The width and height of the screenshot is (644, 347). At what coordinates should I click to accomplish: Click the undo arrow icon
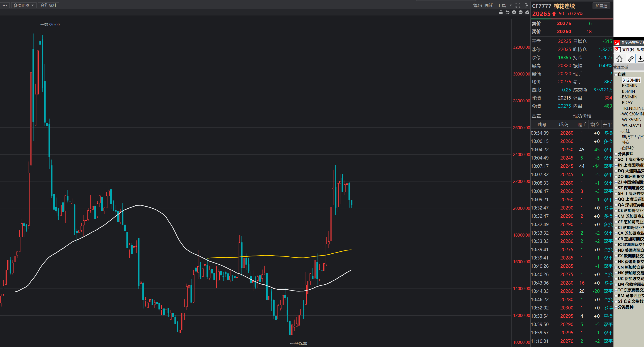[x=507, y=12]
